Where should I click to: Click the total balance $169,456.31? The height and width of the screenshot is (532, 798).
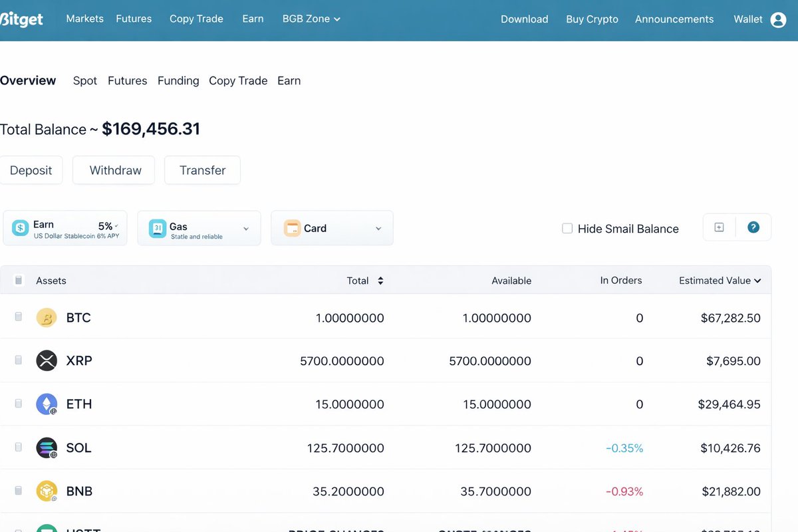pyautogui.click(x=151, y=129)
